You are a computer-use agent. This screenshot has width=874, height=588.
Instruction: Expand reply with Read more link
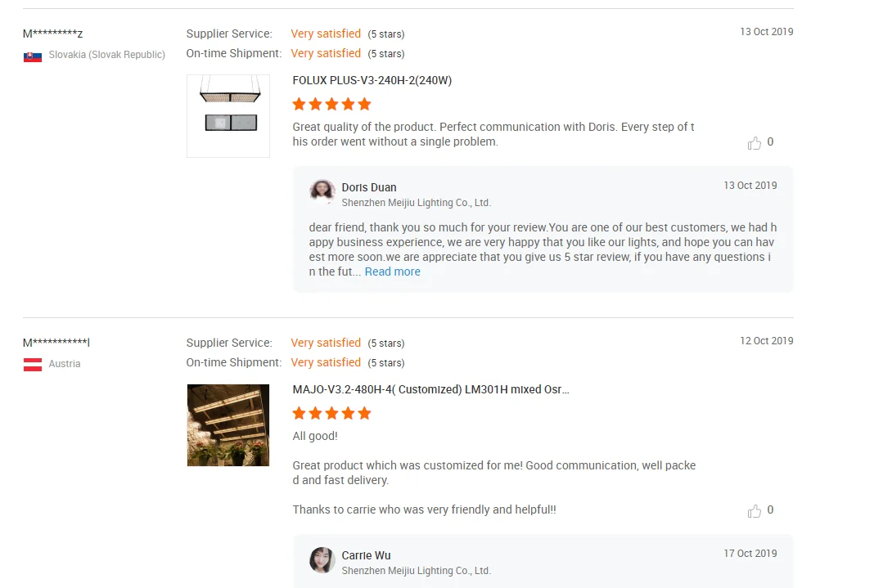point(392,272)
